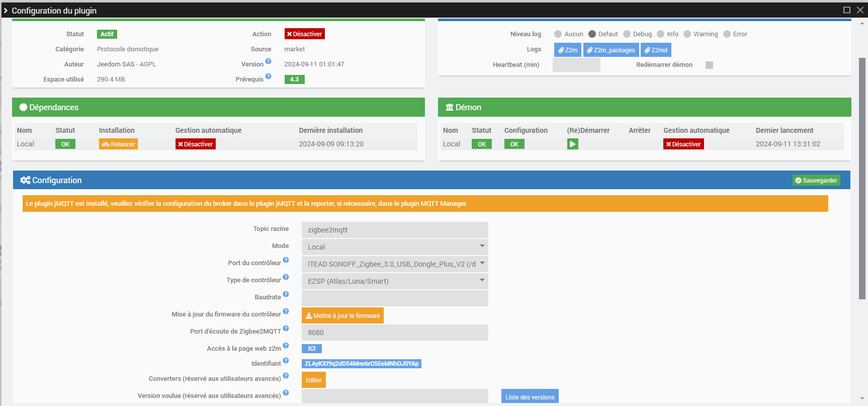Click the Sauvegarder button
The height and width of the screenshot is (406, 868).
816,180
